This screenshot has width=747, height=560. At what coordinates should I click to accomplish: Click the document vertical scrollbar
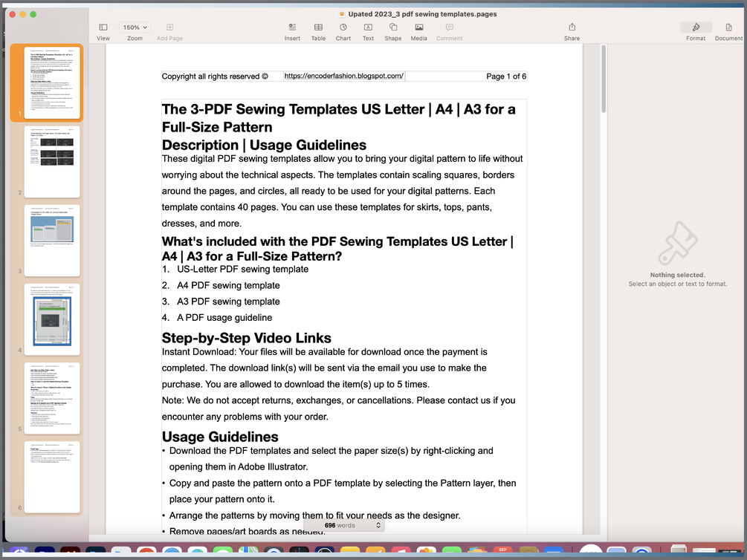point(604,79)
